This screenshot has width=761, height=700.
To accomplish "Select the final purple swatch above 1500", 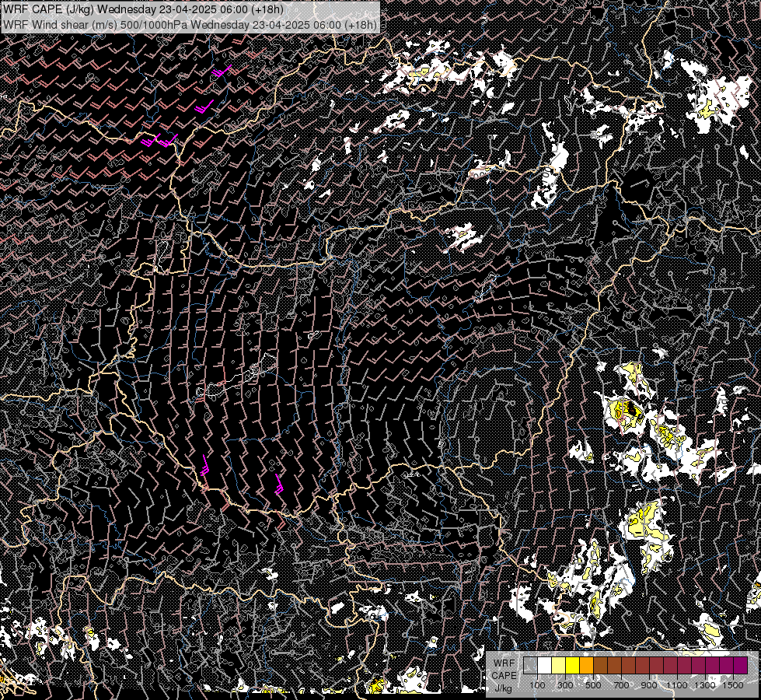I will pos(740,665).
